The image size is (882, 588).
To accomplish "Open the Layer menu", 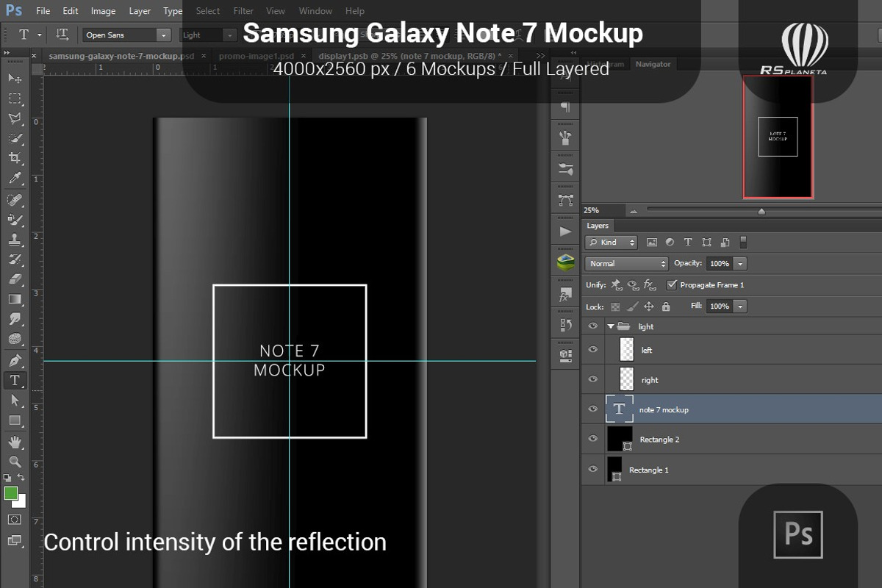I will (x=140, y=11).
